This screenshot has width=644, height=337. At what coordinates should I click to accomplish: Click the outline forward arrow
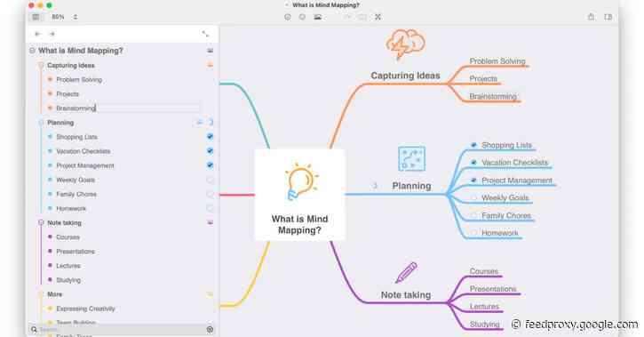coord(52,34)
